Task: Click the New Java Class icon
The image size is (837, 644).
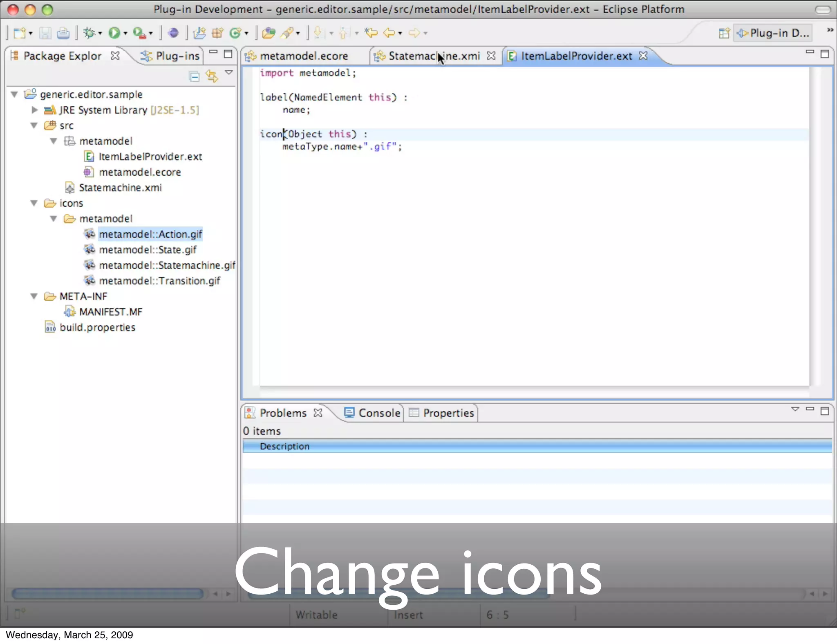Action: 235,33
